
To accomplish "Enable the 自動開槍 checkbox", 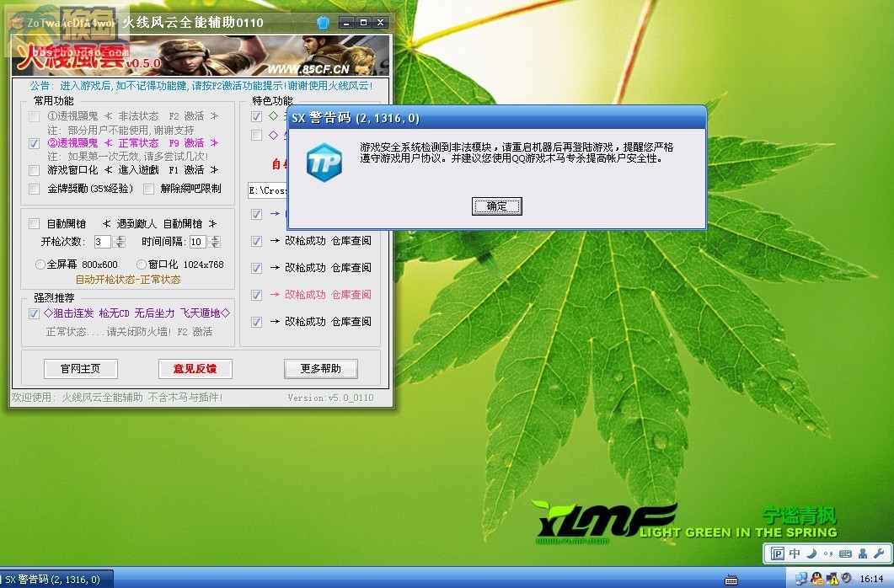I will coord(35,224).
